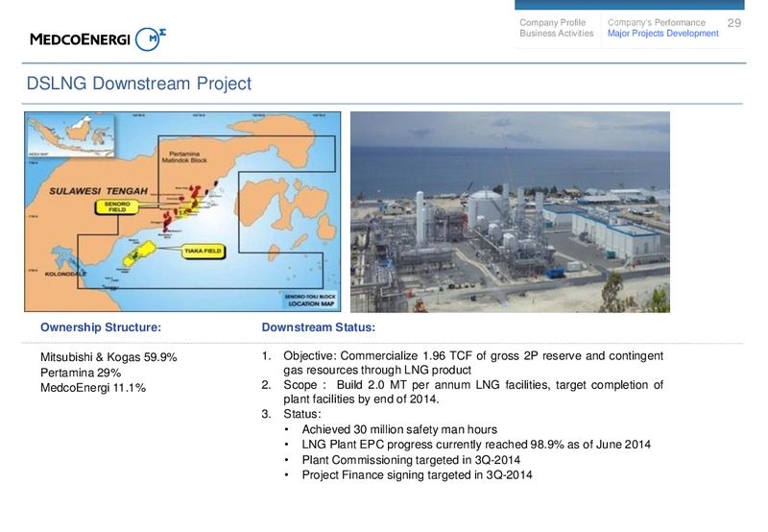Screen dimensions: 768x532
Task: Click 'Objective: Commercialize 1.96 TCF' item
Action: [x=463, y=362]
